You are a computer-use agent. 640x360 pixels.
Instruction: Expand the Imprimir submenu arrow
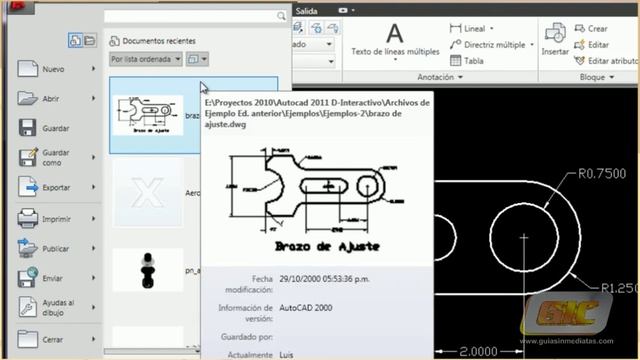pyautogui.click(x=93, y=218)
